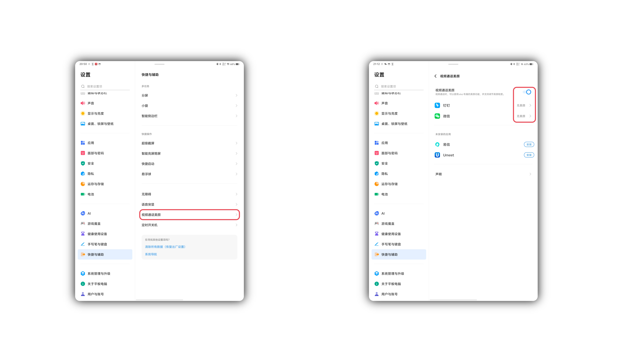Open 无障碍 settings entry
The image size is (644, 362).
tap(190, 194)
